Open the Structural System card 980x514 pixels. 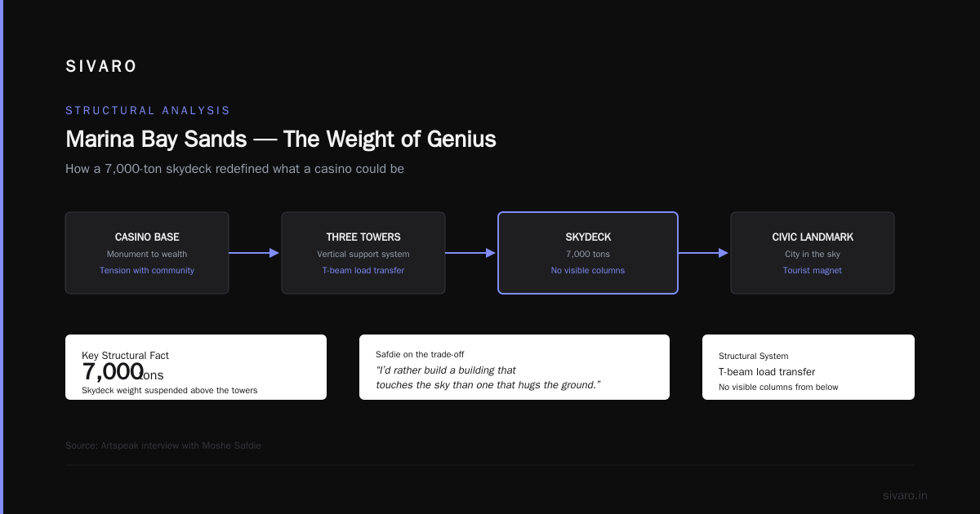[x=808, y=367]
